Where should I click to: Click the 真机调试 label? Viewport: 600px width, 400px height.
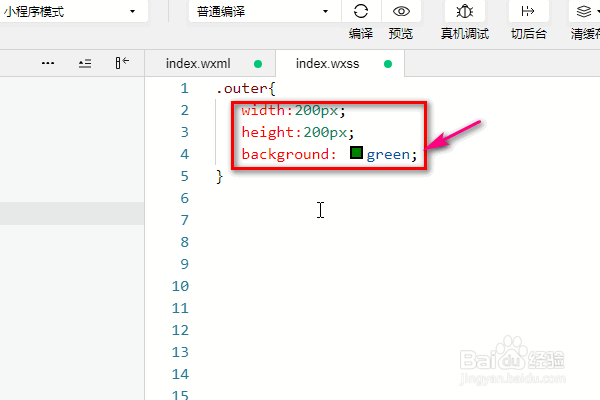click(x=465, y=34)
